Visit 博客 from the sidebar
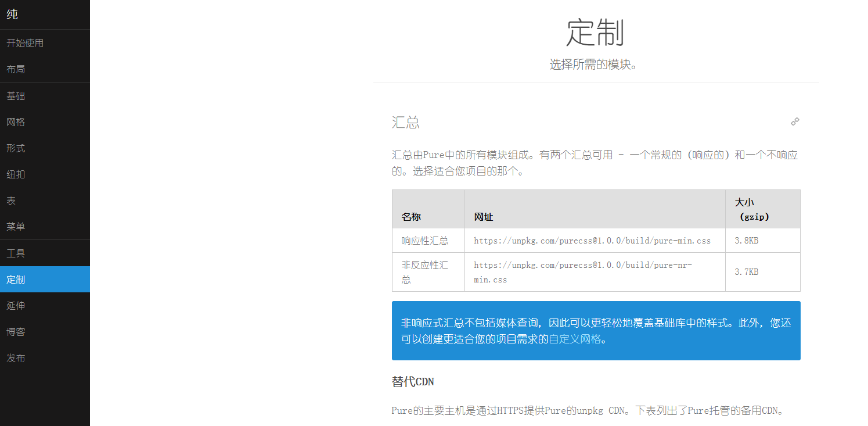868x426 pixels. pos(45,332)
